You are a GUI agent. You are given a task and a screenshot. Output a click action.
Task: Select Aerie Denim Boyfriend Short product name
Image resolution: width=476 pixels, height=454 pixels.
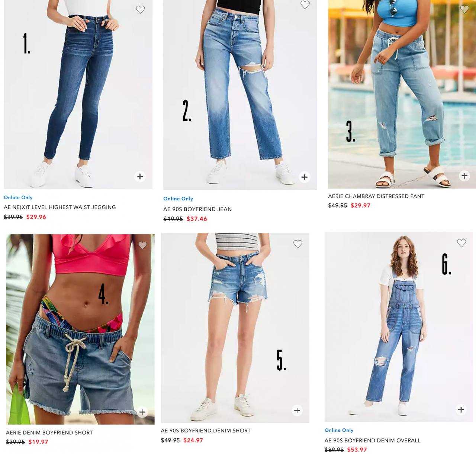(49, 433)
